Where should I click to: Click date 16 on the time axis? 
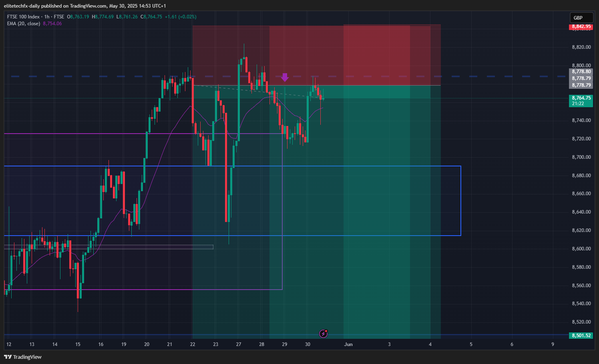coord(101,344)
